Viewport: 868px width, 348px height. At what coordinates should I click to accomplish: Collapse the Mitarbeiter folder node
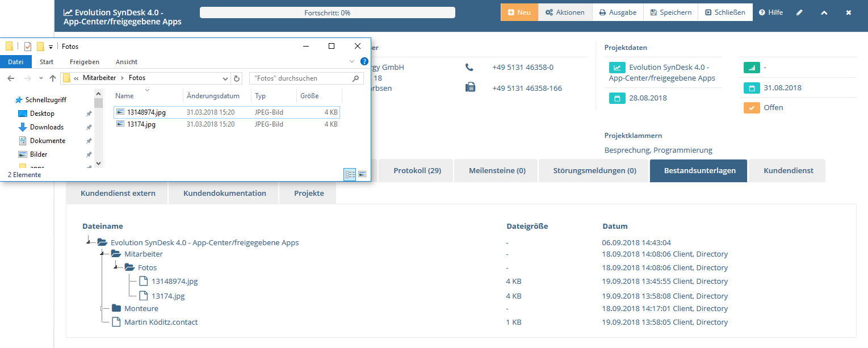102,254
